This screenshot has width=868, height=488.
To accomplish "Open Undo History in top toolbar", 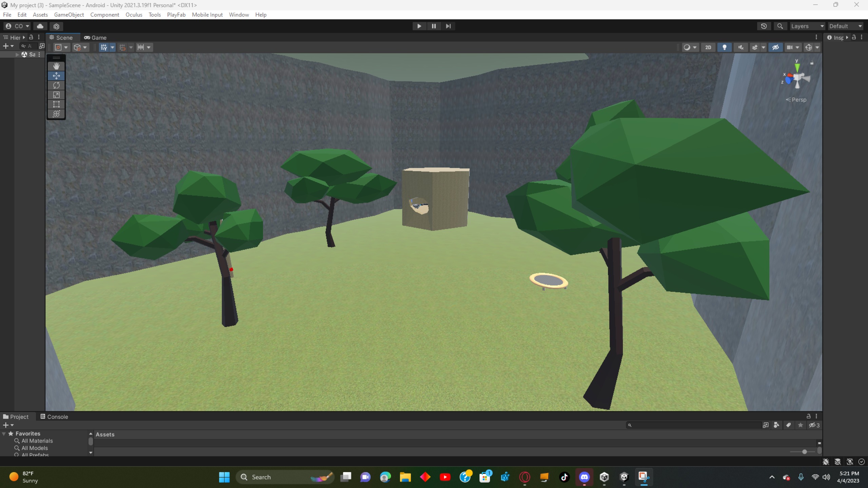I will point(764,26).
